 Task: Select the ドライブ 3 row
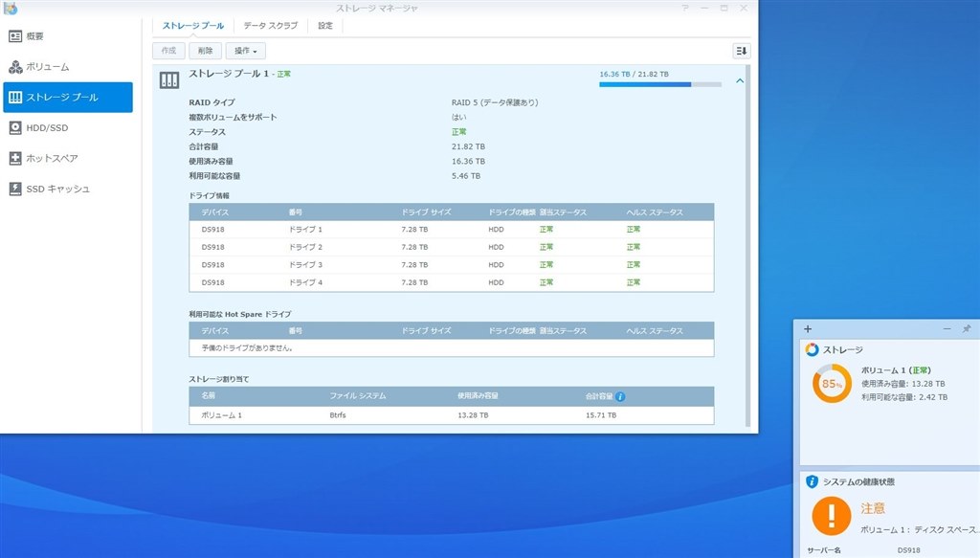(x=452, y=265)
